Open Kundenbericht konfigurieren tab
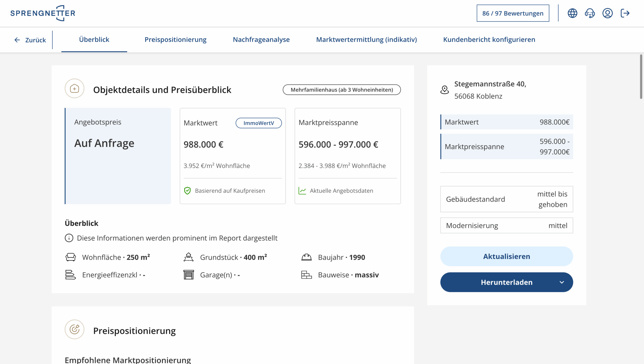Screen dimensions: 644x364 (489, 40)
